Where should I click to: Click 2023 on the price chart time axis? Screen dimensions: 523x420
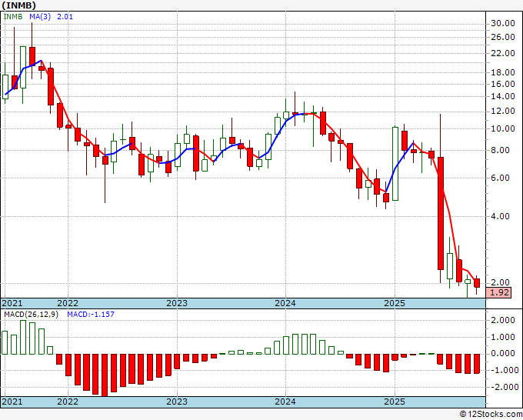point(177,303)
